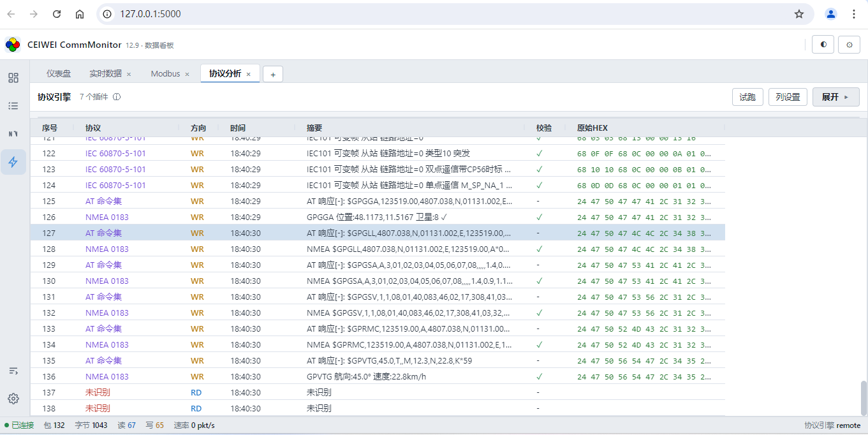Open IEC 60870-5-101 link in row 124

click(115, 185)
